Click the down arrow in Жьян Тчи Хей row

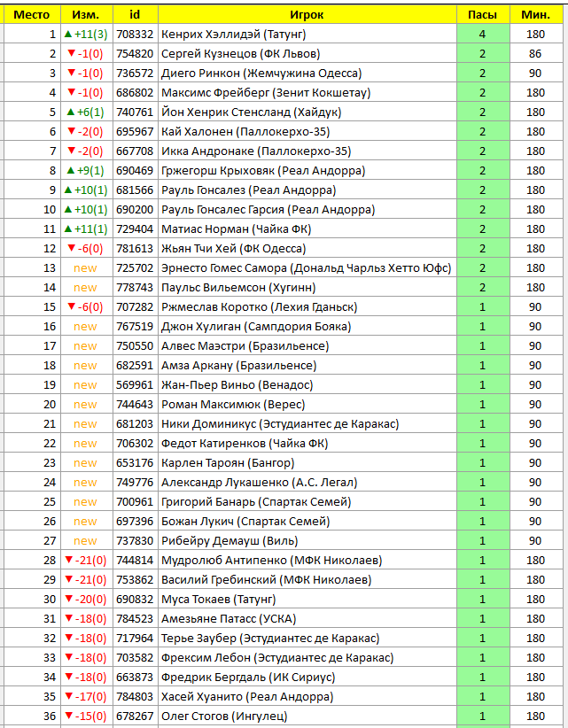tap(71, 248)
